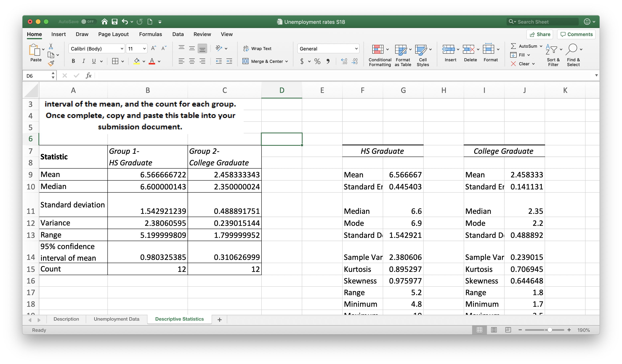Click the Borders grid icon
The image size is (622, 364).
point(115,61)
